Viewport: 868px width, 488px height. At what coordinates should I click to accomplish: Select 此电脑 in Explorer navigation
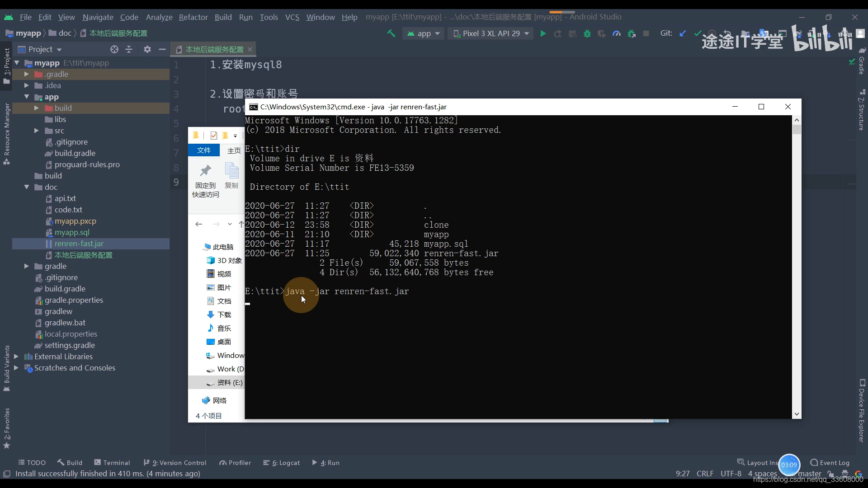pos(219,247)
